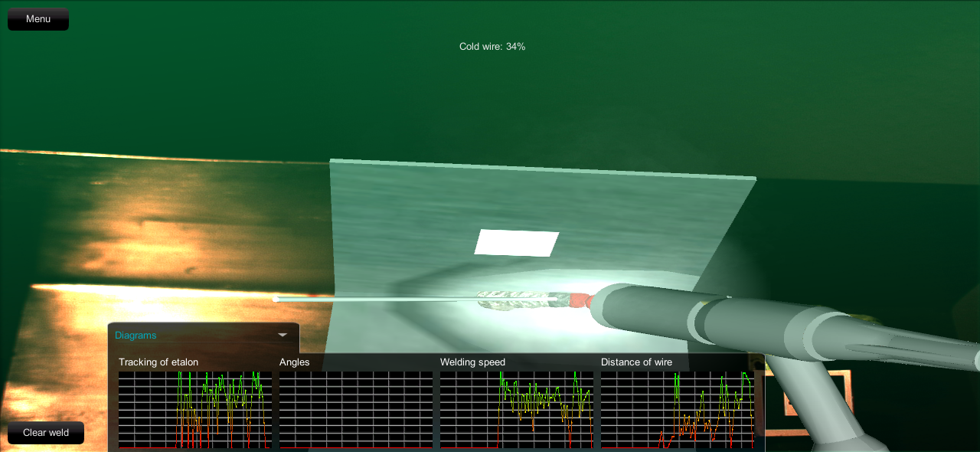This screenshot has width=980, height=452.
Task: Click the Cold wire percentage readout
Action: [492, 47]
